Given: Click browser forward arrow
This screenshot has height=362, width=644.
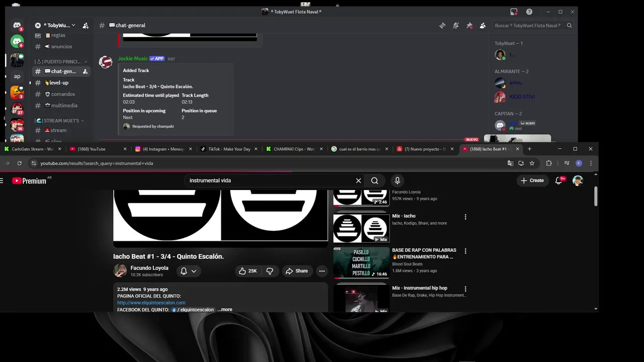Looking at the screenshot, I should coord(7,163).
